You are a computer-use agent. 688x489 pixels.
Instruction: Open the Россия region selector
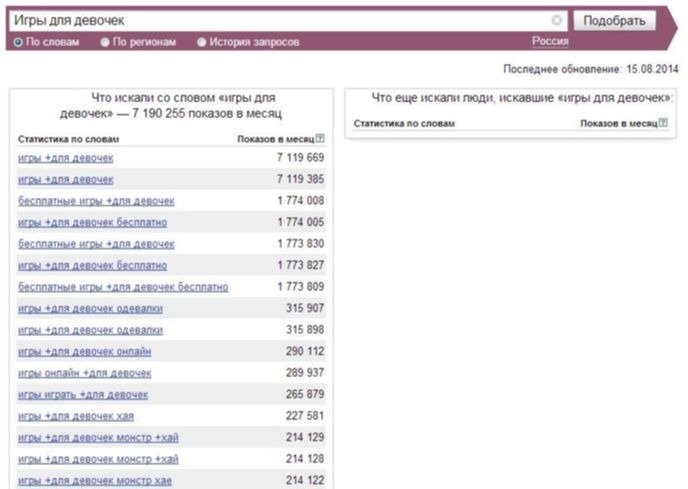[x=550, y=41]
